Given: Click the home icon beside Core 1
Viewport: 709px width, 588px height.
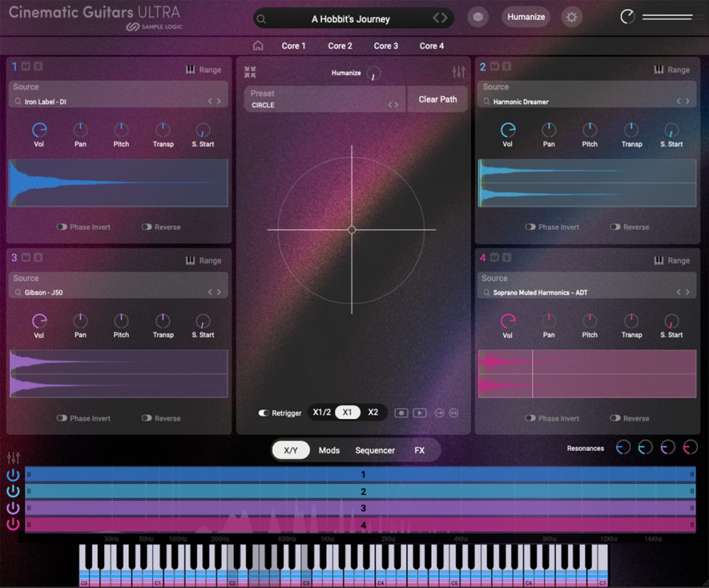Looking at the screenshot, I should coord(258,46).
